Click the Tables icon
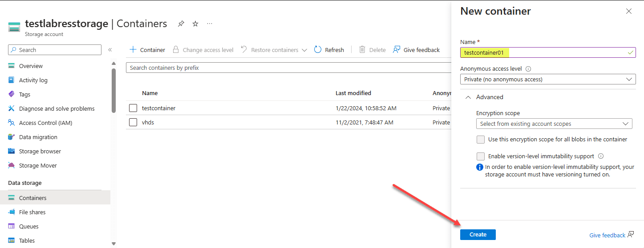 click(12, 240)
